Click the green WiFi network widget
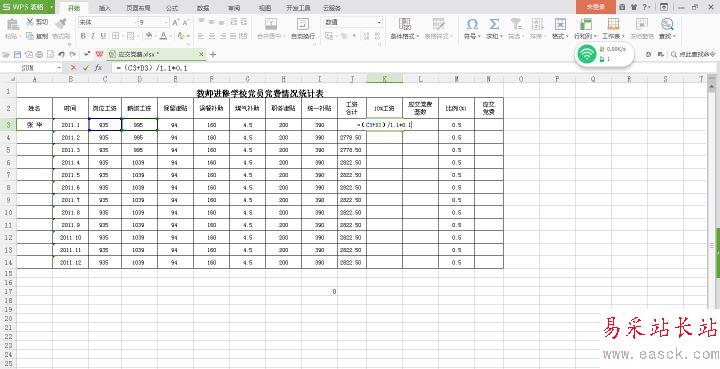 click(x=586, y=55)
